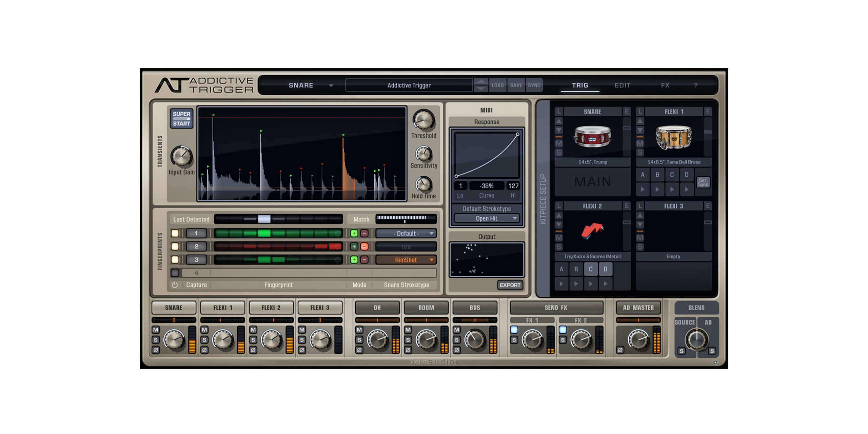Mute the OH channel
Image resolution: width=868 pixels, height=434 pixels.
click(x=359, y=330)
